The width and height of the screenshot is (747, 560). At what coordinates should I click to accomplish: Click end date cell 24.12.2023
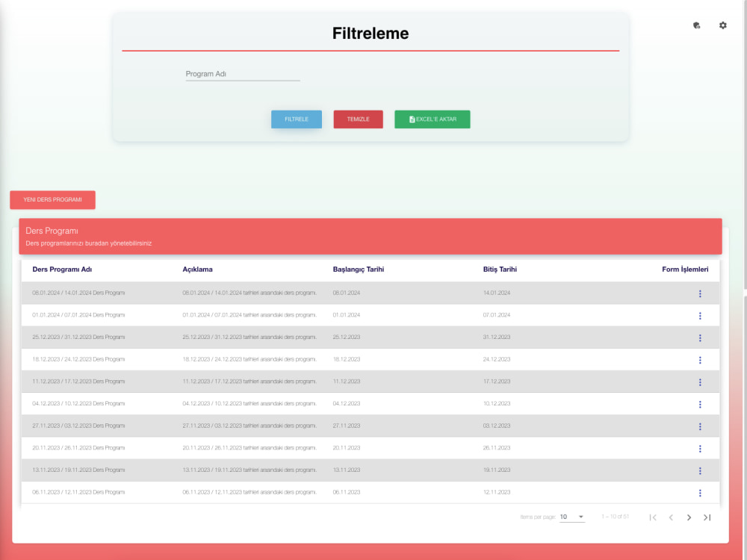(x=497, y=359)
